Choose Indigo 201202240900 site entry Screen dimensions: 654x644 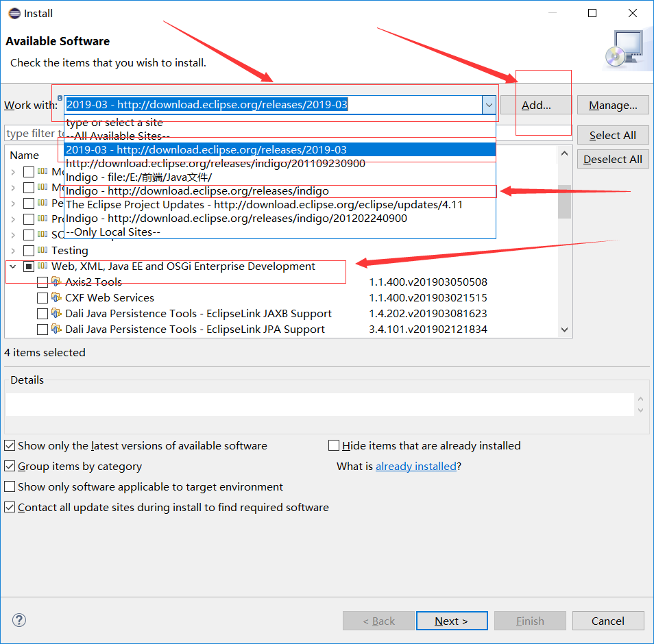click(280, 219)
